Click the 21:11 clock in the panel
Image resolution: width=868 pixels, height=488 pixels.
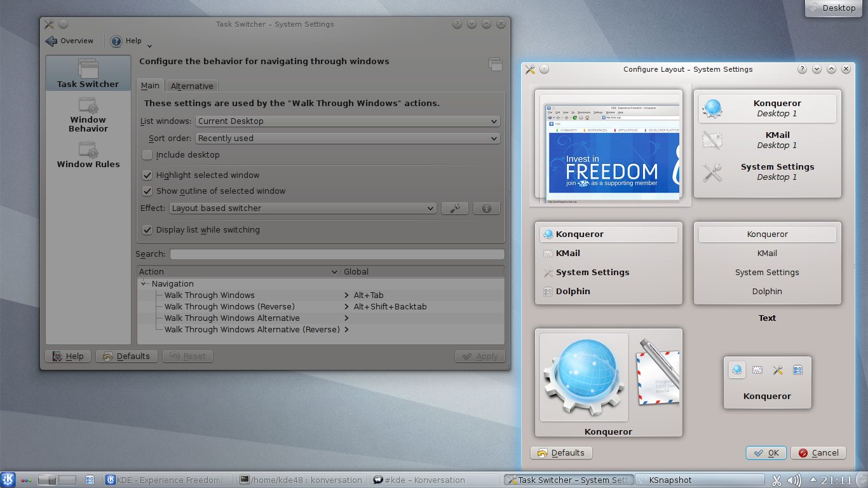pyautogui.click(x=837, y=480)
